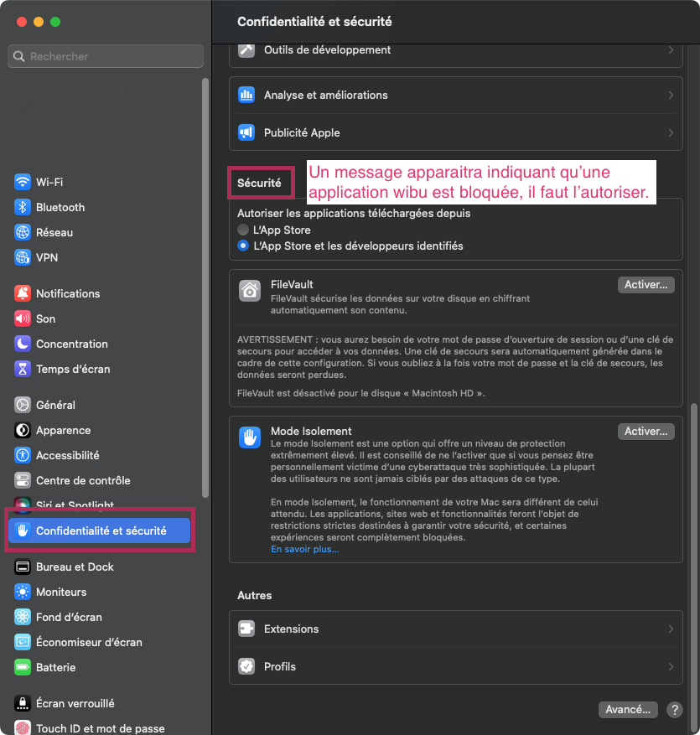Activate FileVault with Activer button
Screen dimensions: 700x735
pos(646,285)
